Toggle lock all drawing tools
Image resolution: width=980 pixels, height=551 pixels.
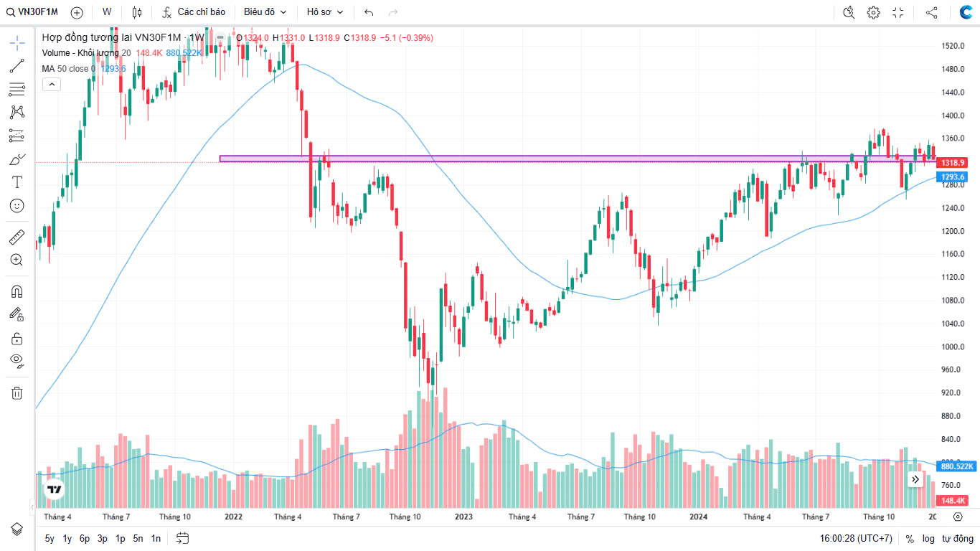click(x=17, y=338)
